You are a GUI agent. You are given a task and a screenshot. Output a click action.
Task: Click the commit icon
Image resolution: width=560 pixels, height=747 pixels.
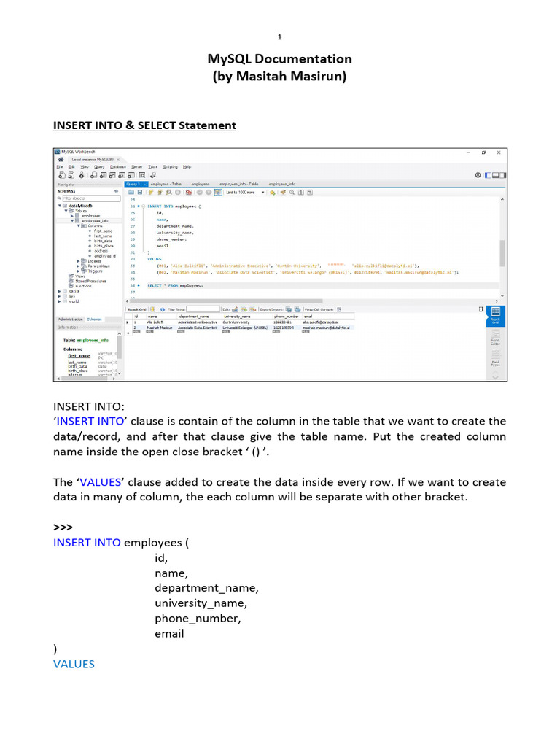200,193
